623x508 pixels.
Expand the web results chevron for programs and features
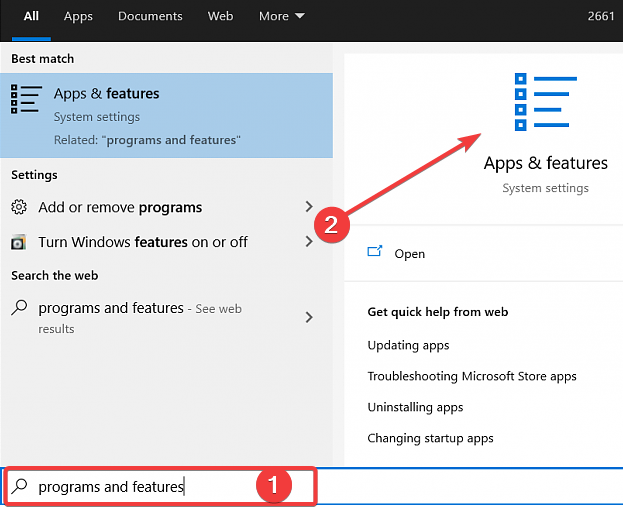pyautogui.click(x=308, y=317)
